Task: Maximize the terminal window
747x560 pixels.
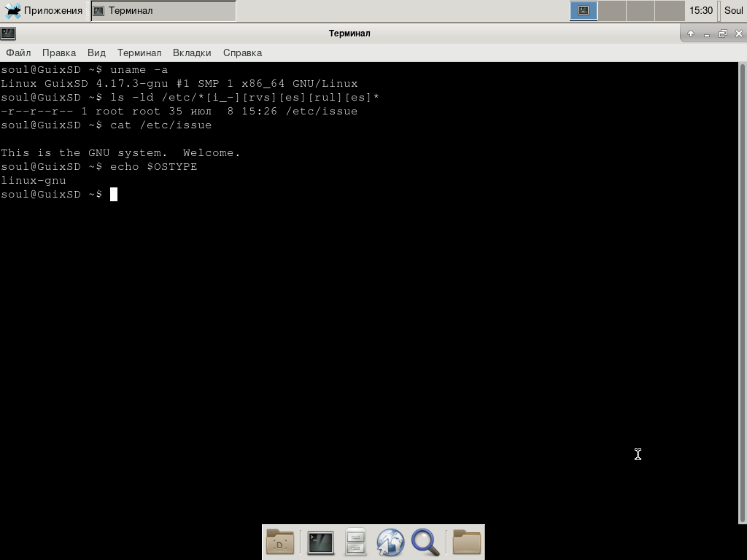Action: [723, 34]
